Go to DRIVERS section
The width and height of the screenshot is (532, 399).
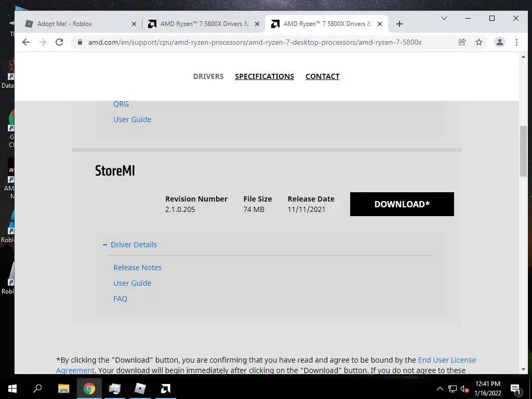[x=208, y=76]
